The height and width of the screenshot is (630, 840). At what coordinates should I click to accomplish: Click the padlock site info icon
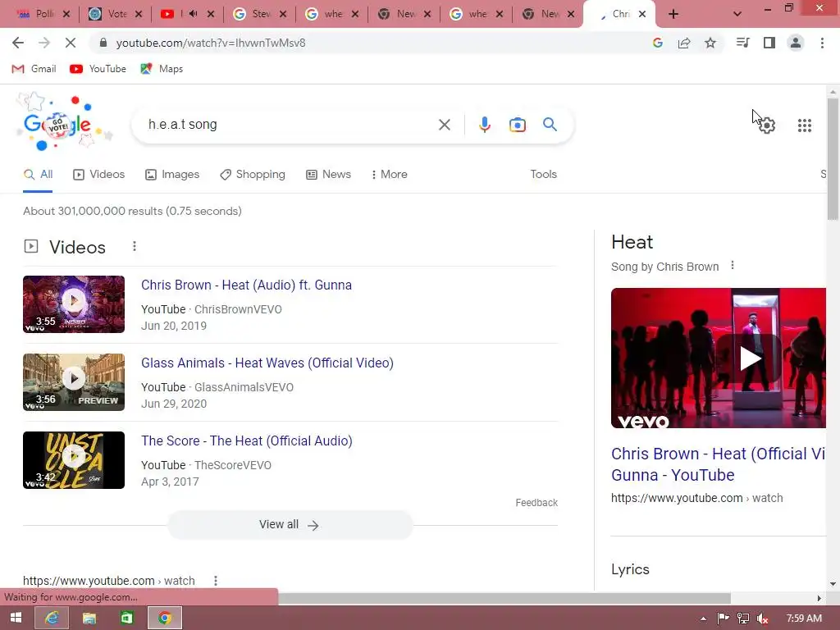point(103,43)
